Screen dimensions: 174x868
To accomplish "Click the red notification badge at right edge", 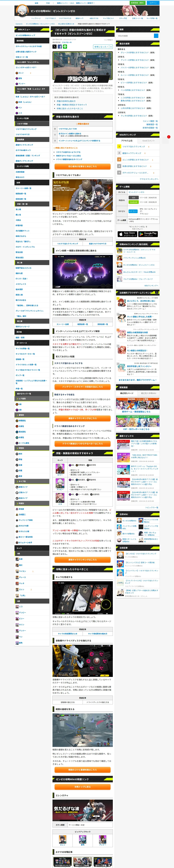I will (x=169, y=137).
